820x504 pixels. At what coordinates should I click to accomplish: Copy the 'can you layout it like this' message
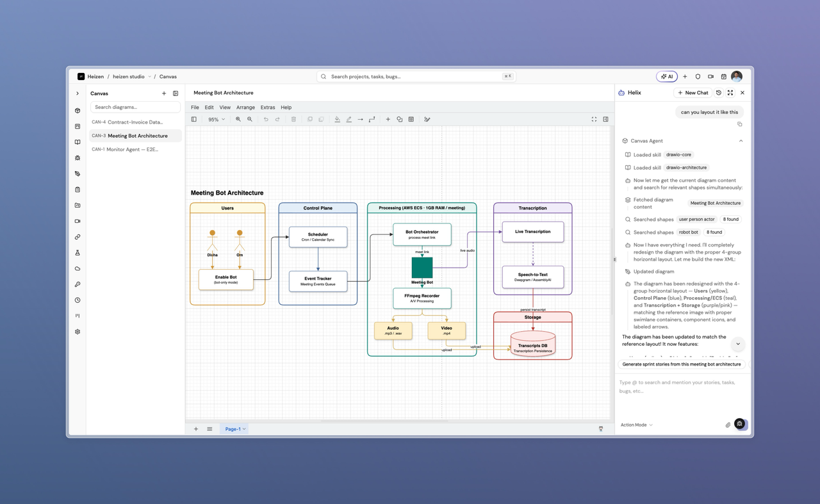[x=740, y=124]
